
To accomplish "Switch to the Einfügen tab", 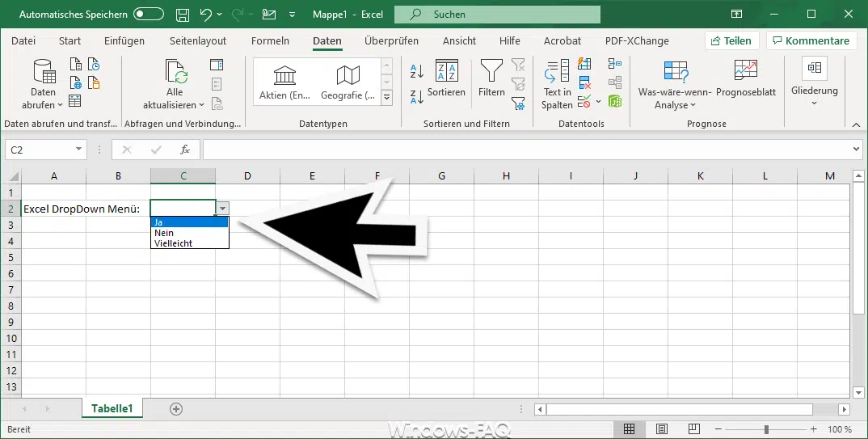I will 124,41.
